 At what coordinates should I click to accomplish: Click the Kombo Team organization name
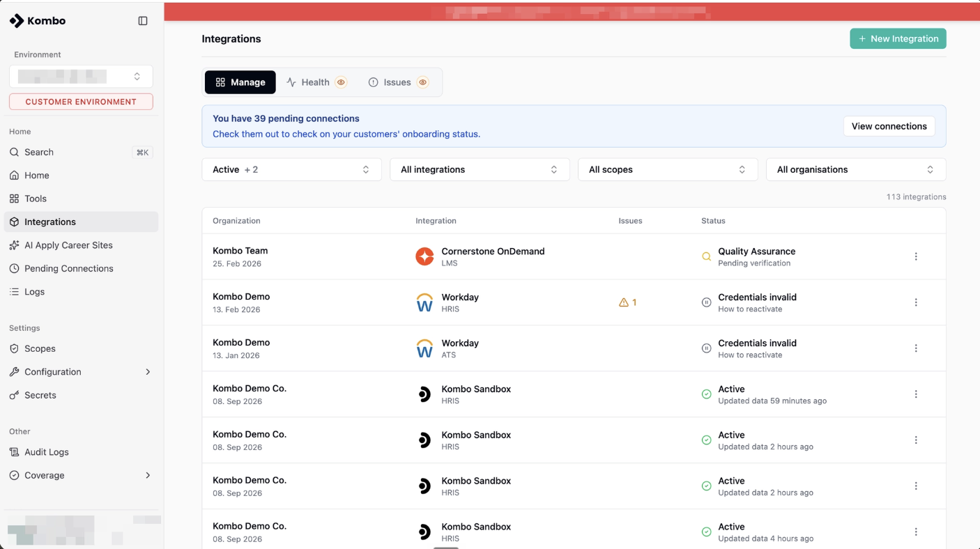point(240,251)
